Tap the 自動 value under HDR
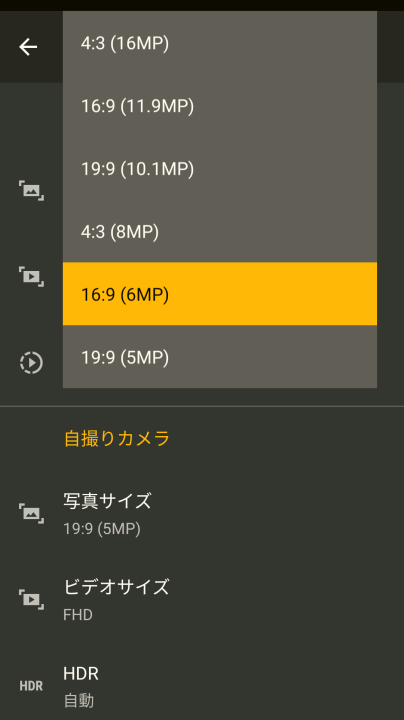404x720 pixels. click(79, 701)
